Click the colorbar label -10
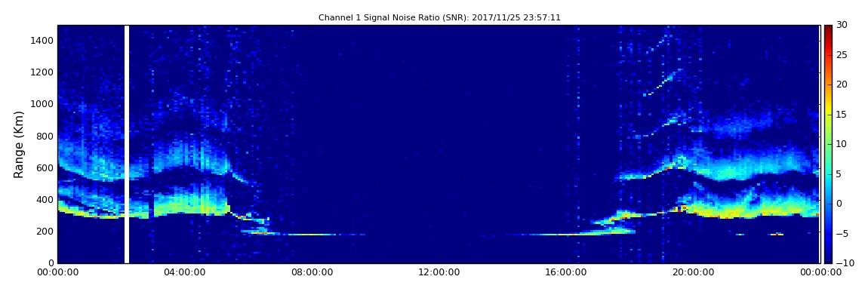868x307 pixels. pos(844,263)
